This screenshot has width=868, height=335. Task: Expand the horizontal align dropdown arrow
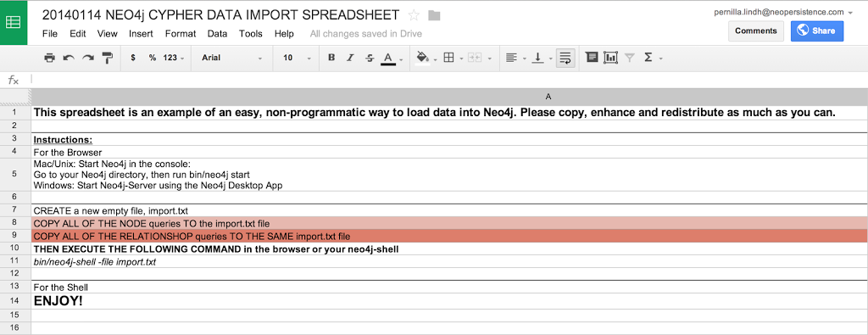point(524,59)
